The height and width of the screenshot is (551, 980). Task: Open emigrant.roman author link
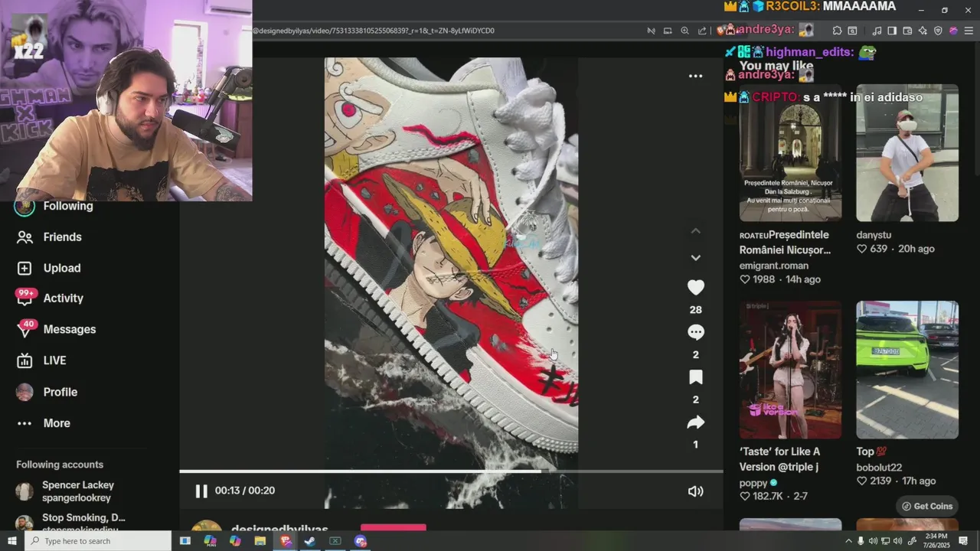tap(773, 266)
